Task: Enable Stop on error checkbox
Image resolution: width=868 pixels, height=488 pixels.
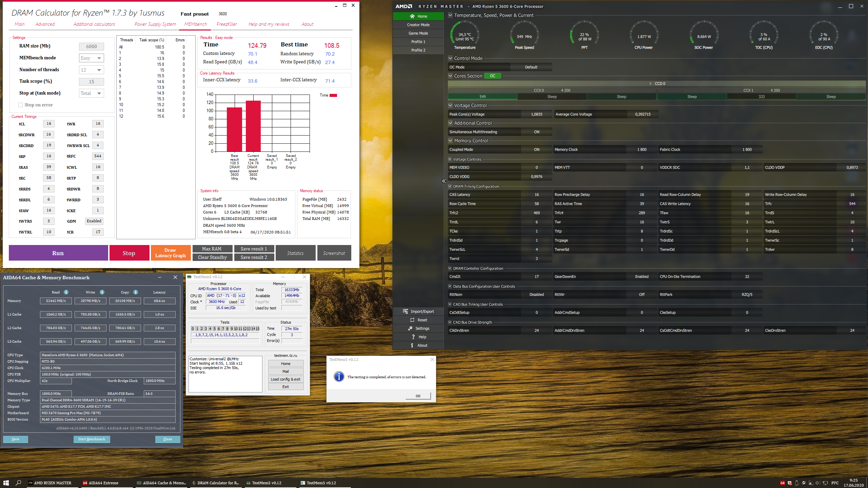Action: [x=21, y=105]
